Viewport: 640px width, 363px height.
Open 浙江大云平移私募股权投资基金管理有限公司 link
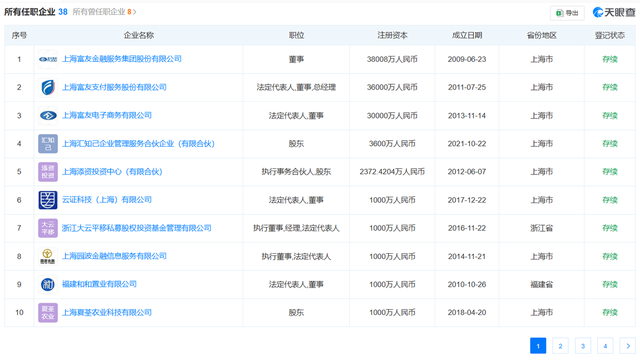tap(137, 228)
